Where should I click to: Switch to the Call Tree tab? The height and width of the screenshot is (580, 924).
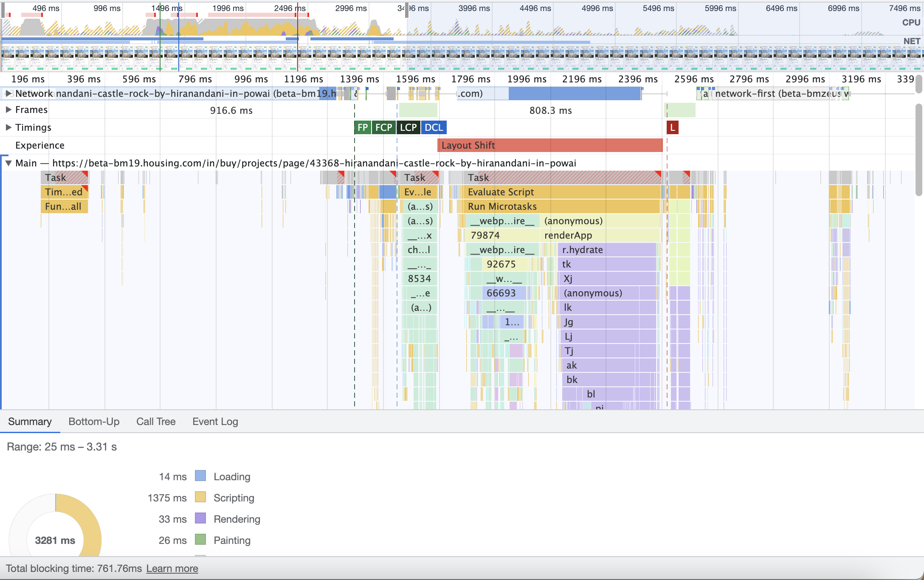156,421
